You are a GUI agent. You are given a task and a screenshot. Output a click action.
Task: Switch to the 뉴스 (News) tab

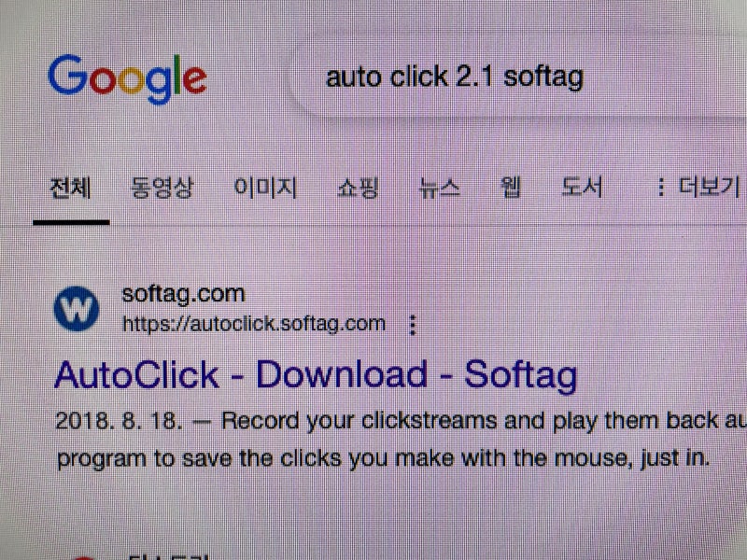point(438,187)
